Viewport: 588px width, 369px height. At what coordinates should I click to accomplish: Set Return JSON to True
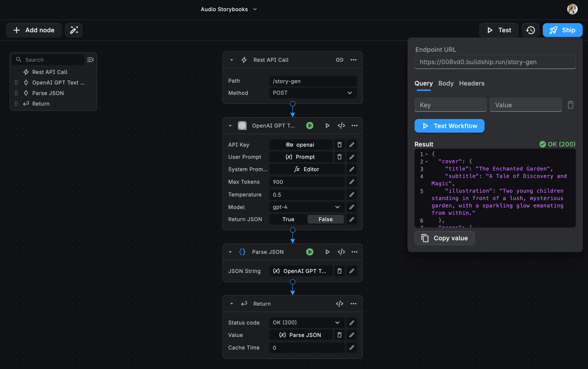(288, 219)
